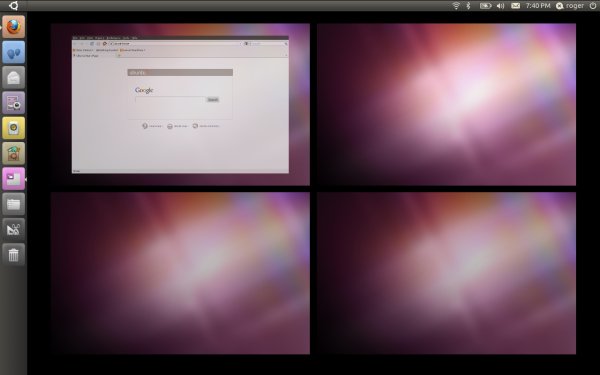Open the purple camera launcher icon

pyautogui.click(x=13, y=103)
